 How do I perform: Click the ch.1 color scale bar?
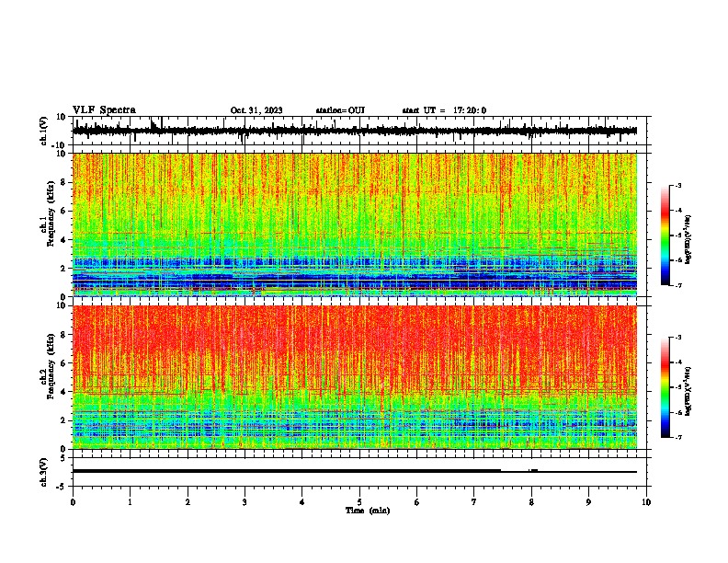point(665,236)
